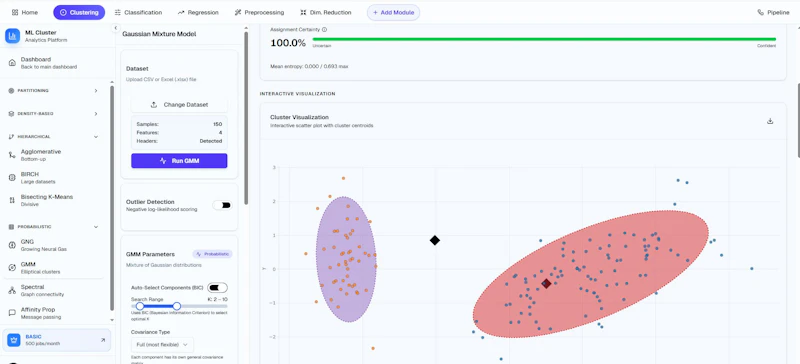800x364 pixels.
Task: Click the 'Samples:' value 150
Action: [217, 124]
